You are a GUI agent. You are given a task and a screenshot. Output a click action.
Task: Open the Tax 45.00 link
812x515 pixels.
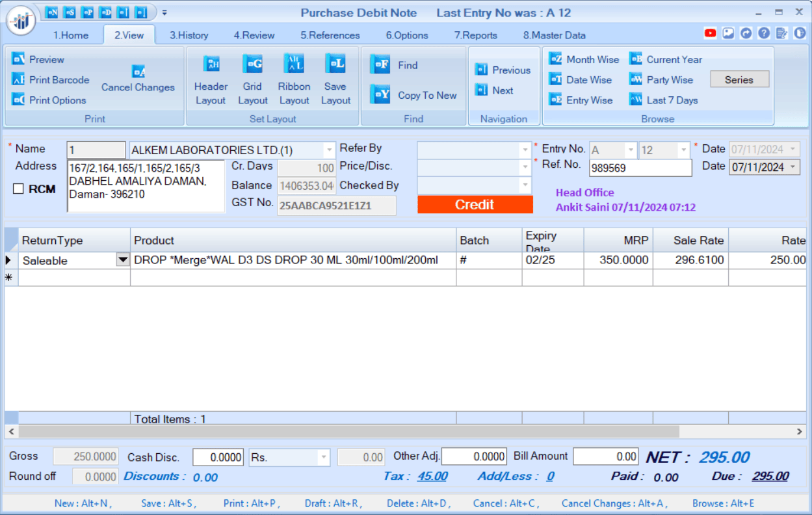[432, 476]
